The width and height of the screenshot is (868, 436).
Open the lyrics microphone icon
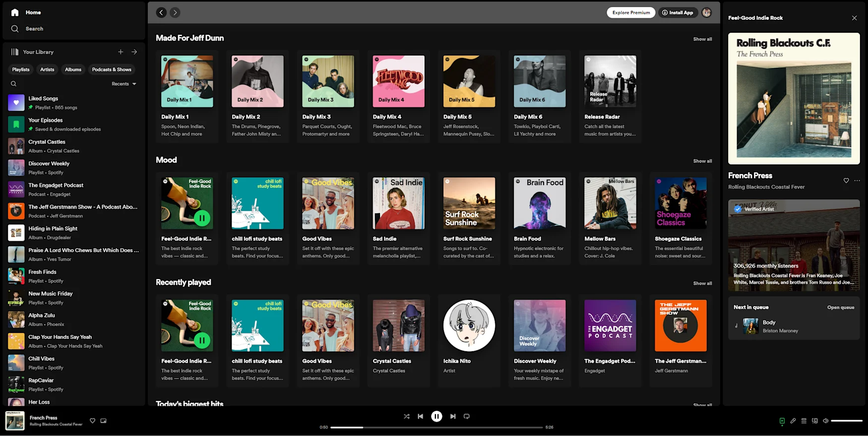pos(793,421)
